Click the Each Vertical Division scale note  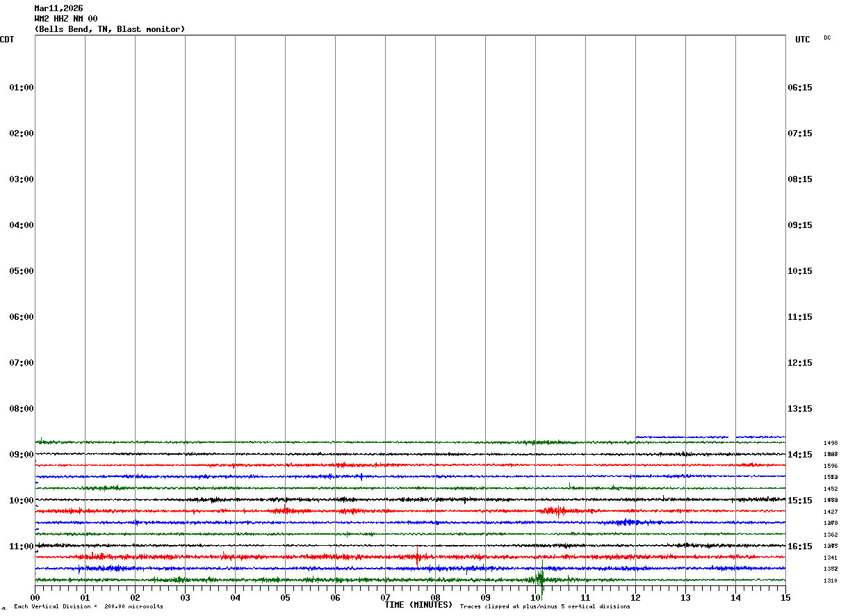pos(88,607)
